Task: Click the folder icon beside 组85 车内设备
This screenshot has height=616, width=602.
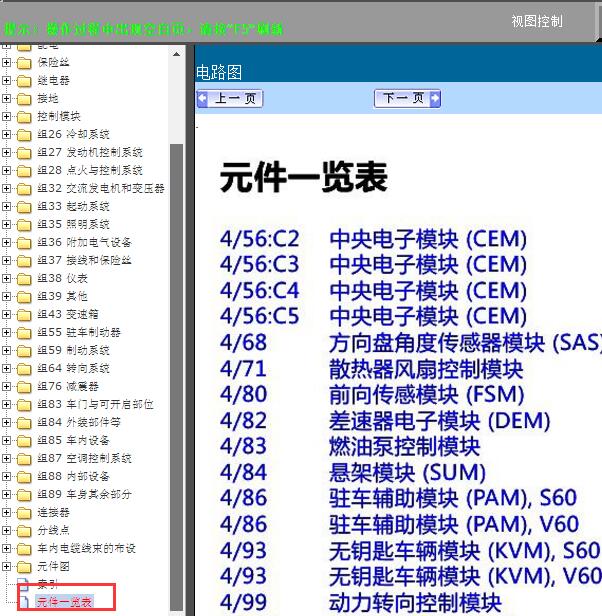Action: (24, 441)
